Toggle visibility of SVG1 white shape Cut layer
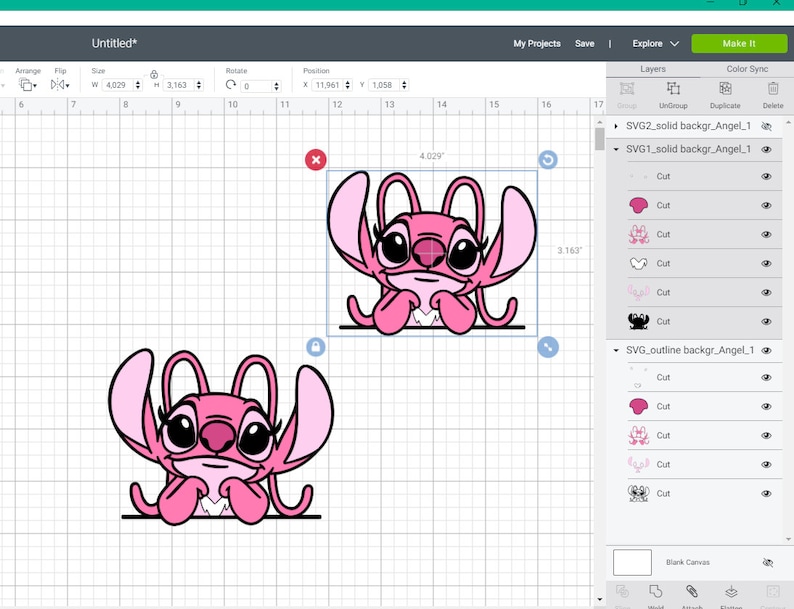The image size is (794, 609). click(x=767, y=263)
